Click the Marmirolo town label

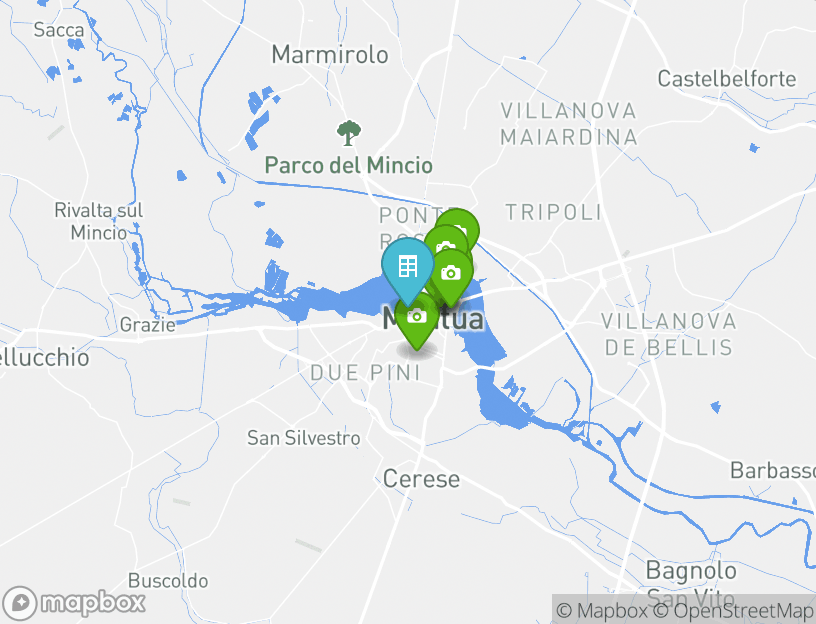(330, 54)
